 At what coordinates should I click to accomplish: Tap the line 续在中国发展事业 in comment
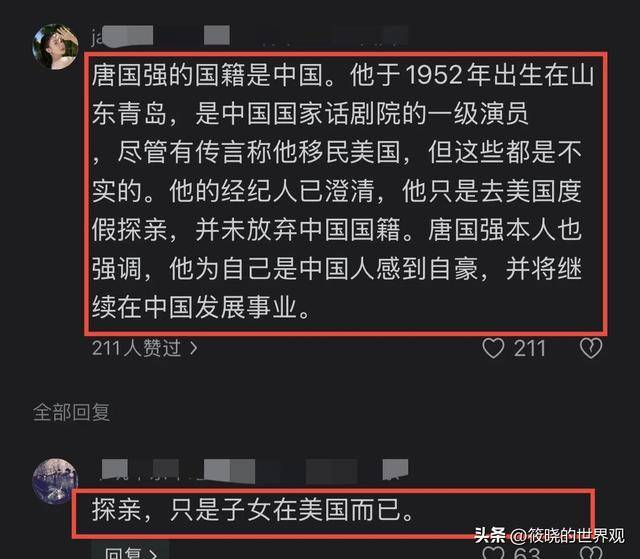[201, 307]
